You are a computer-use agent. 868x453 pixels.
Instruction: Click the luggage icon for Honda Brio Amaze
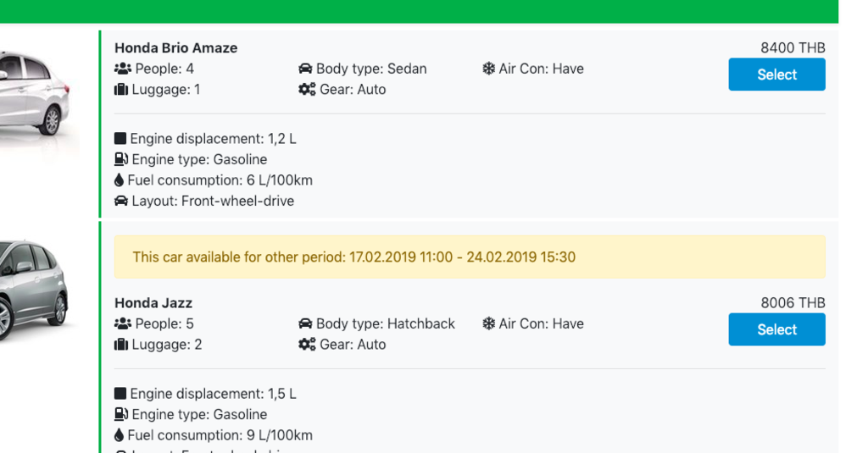(120, 89)
